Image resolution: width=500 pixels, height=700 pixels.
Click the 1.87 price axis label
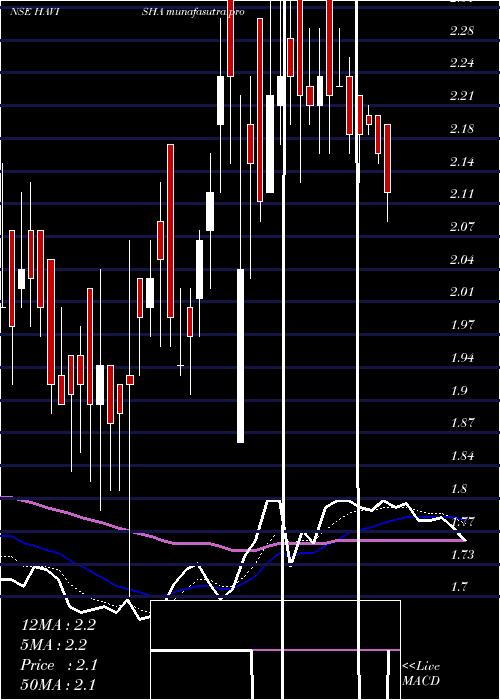click(462, 422)
